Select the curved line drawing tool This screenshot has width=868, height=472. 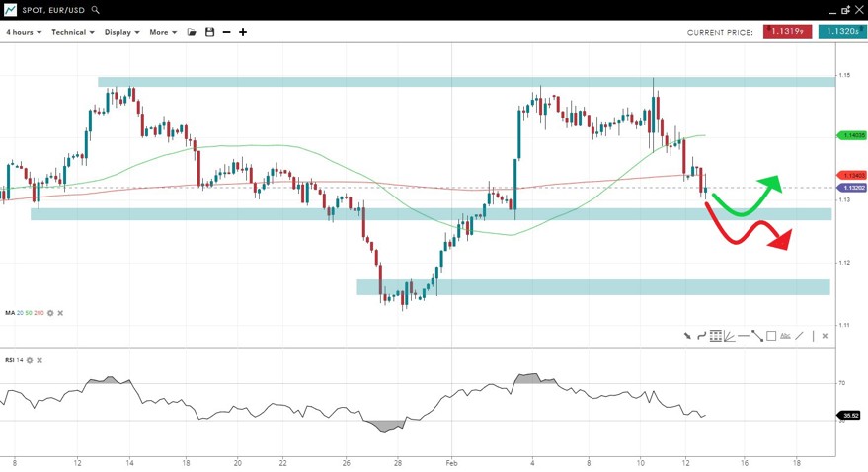(701, 336)
